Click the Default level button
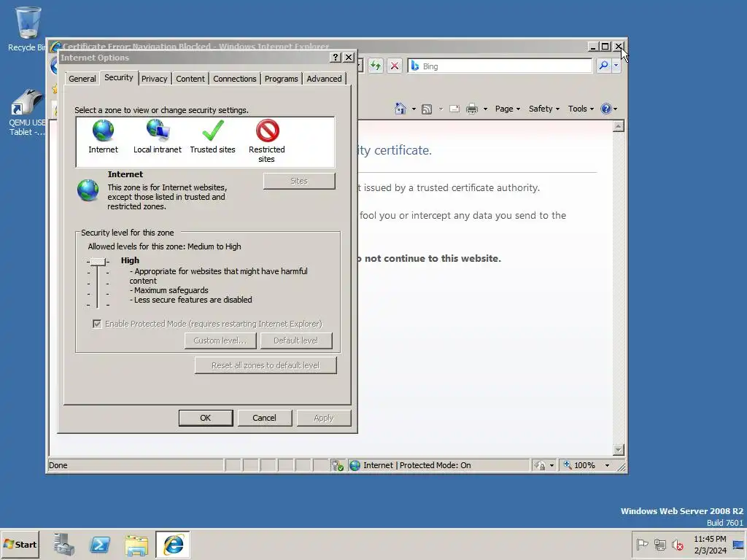 coord(296,341)
